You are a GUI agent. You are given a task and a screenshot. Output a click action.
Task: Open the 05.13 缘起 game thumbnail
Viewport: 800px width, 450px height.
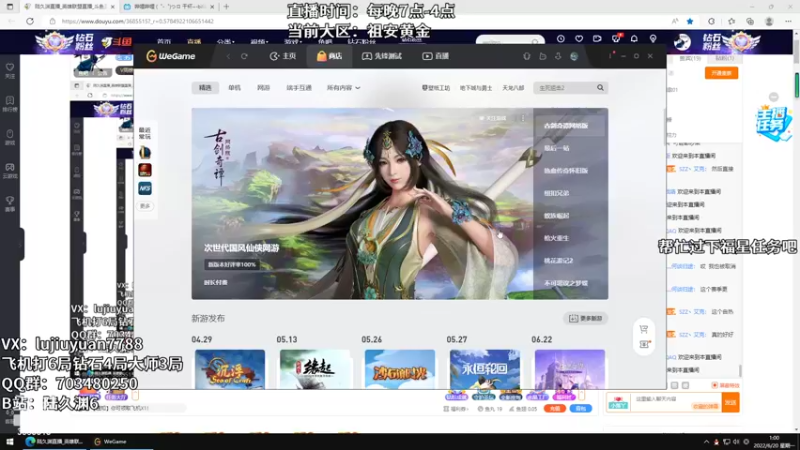[315, 369]
